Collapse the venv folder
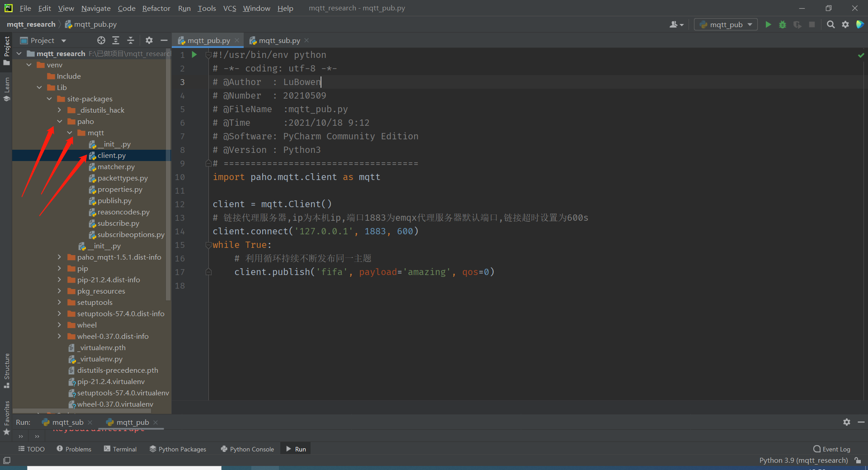 tap(29, 65)
